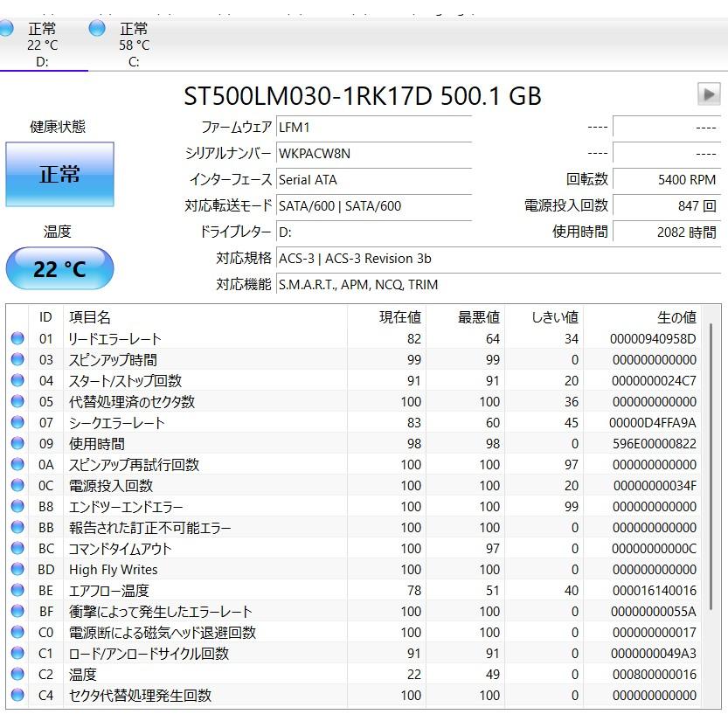Select the High Fly Writes row

click(355, 569)
